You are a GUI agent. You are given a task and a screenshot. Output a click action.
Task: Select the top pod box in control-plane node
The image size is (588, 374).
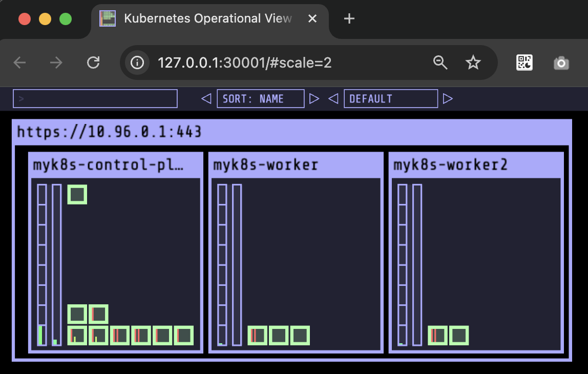(x=77, y=194)
